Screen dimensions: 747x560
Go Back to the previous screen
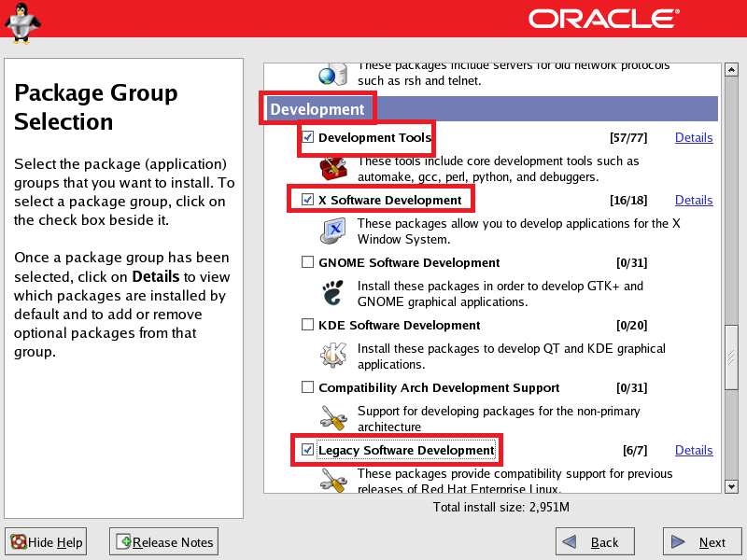pos(595,541)
